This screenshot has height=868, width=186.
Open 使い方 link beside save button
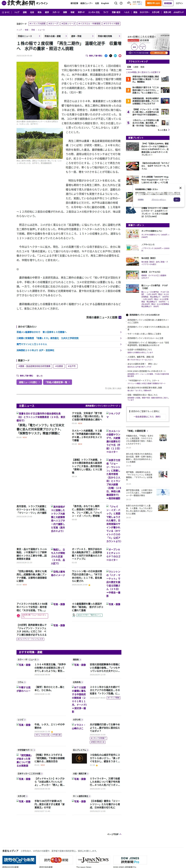click(40, 376)
